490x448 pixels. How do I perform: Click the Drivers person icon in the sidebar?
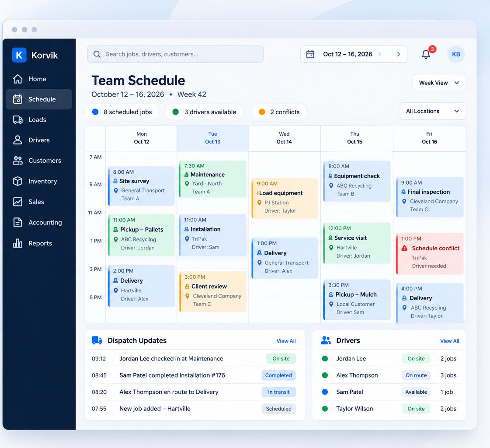18,140
